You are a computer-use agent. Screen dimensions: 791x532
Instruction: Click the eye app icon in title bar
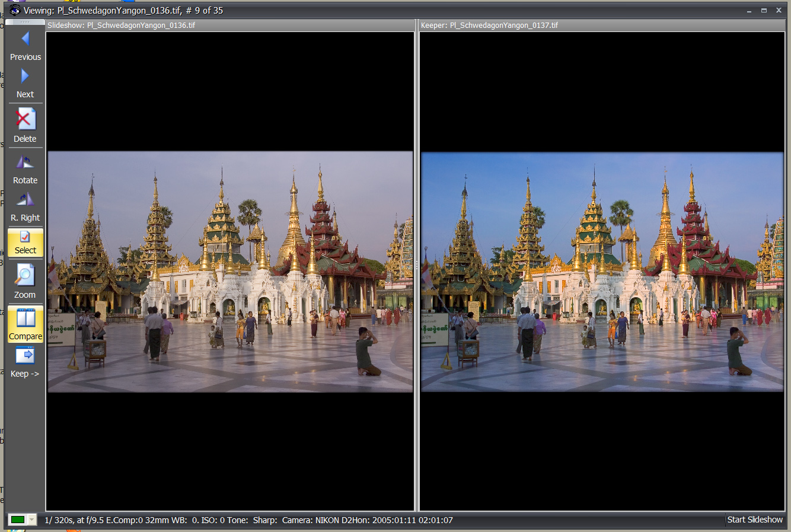click(15, 10)
